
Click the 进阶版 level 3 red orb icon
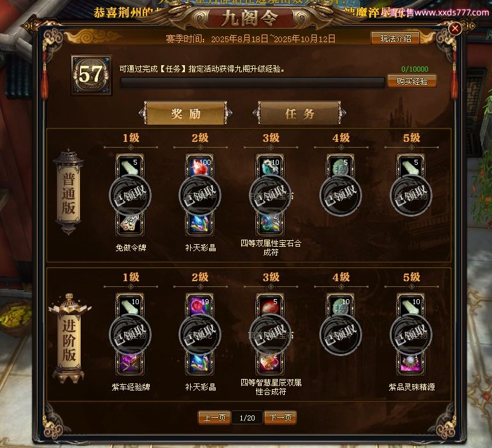pos(270,305)
